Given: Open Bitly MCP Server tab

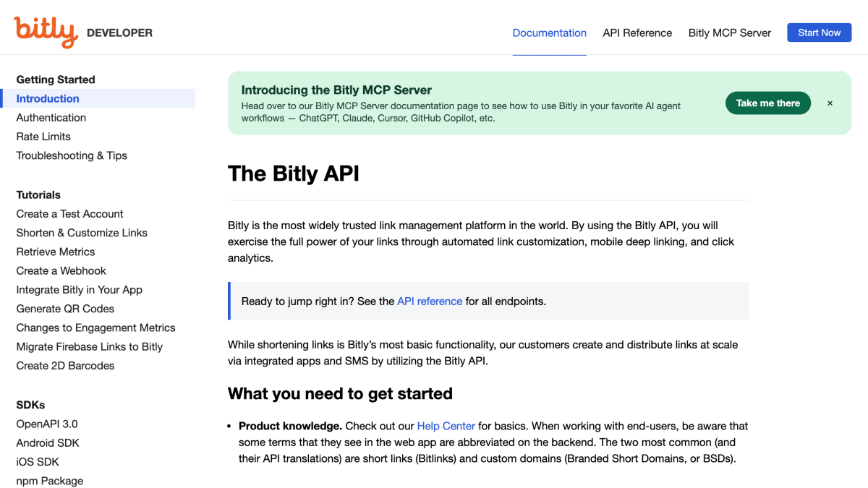Looking at the screenshot, I should pyautogui.click(x=729, y=33).
